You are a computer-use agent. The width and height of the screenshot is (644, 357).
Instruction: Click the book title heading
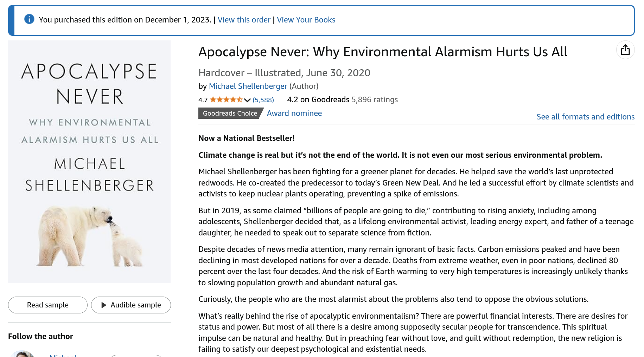coord(383,52)
